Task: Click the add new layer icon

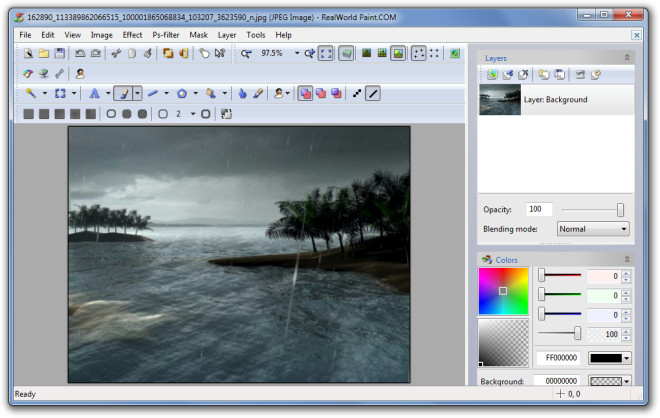Action: (492, 75)
